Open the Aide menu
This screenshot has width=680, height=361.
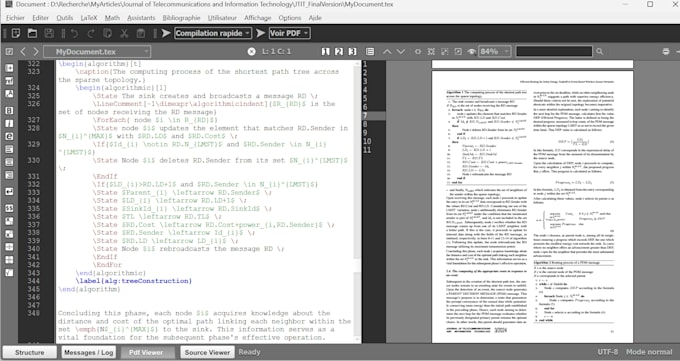pos(315,18)
